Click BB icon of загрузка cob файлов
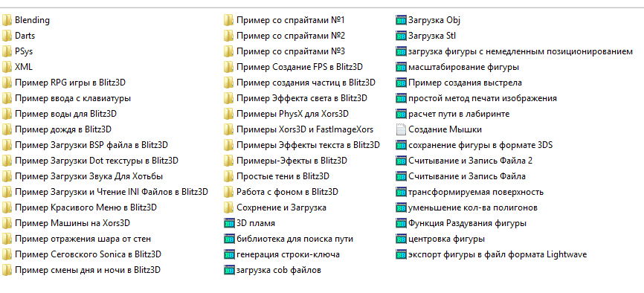Image resolution: width=644 pixels, height=293 pixels. coord(229,271)
